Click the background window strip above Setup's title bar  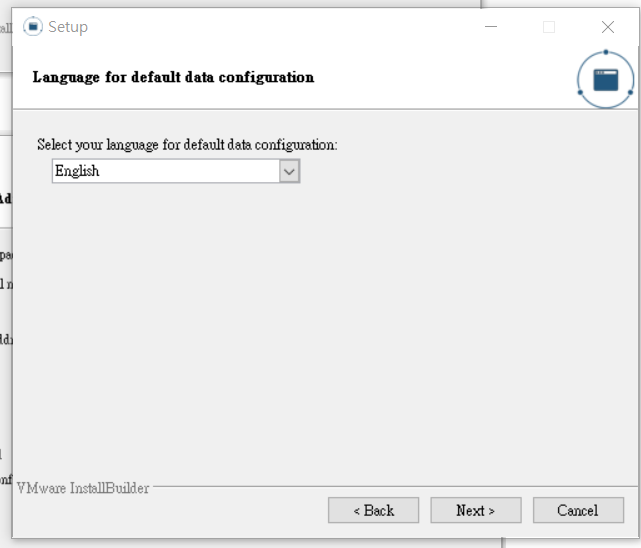pyautogui.click(x=300, y=3)
